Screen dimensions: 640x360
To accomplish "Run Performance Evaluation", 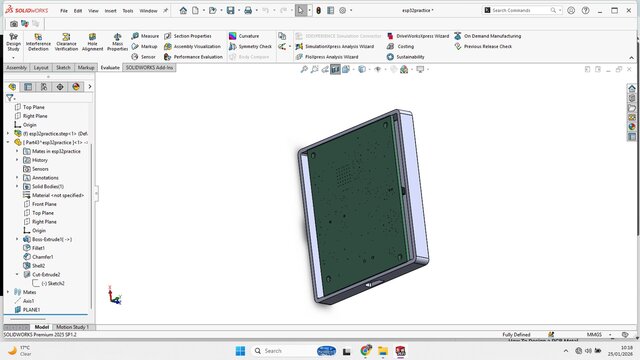I will pos(193,57).
